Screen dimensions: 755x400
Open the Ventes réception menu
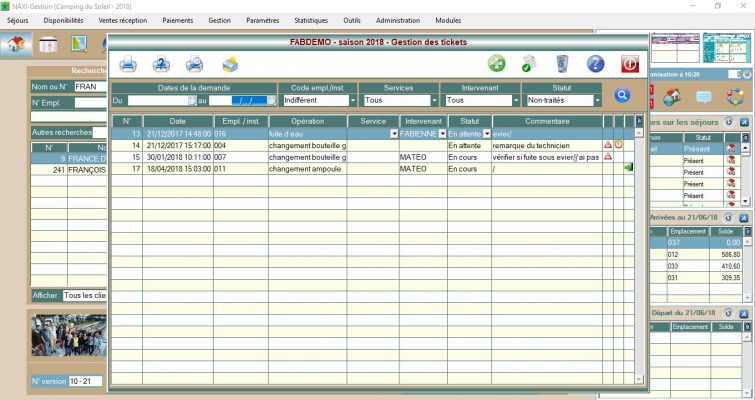(123, 20)
